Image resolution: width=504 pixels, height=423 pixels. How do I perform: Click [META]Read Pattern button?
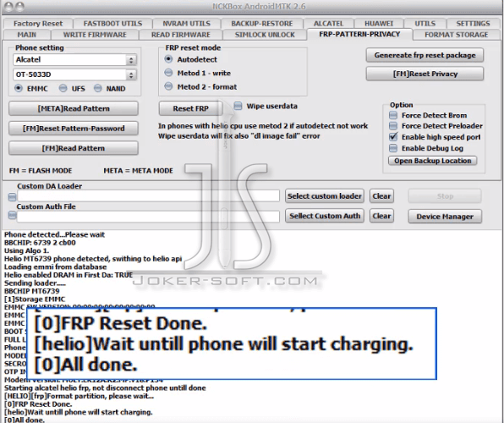point(74,108)
